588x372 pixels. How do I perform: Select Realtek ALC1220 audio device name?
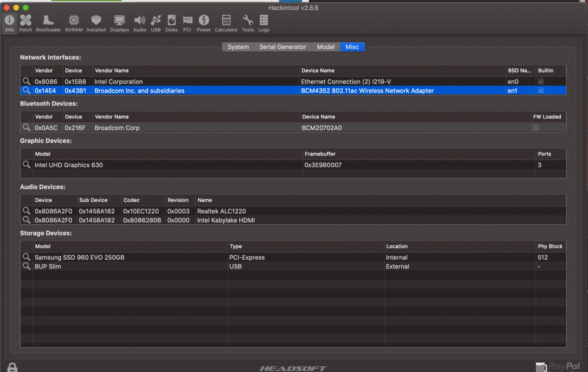(222, 211)
